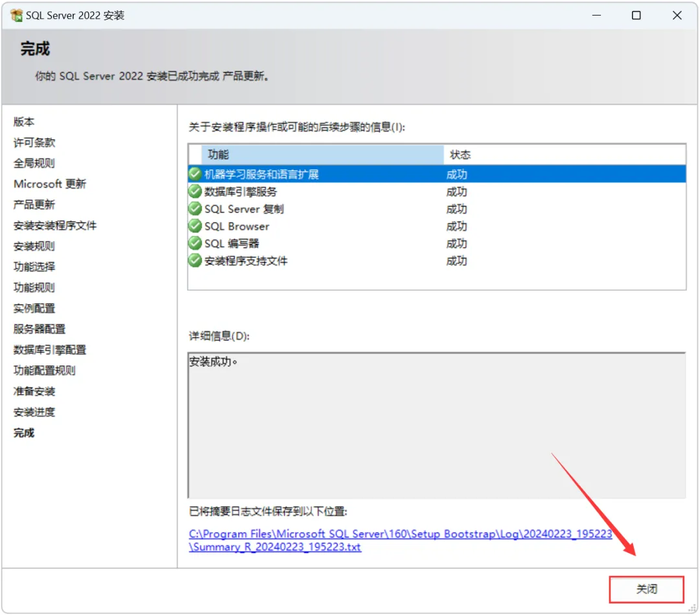Click the 功能 column header
Screen dimensions: 700x615
[x=322, y=154]
